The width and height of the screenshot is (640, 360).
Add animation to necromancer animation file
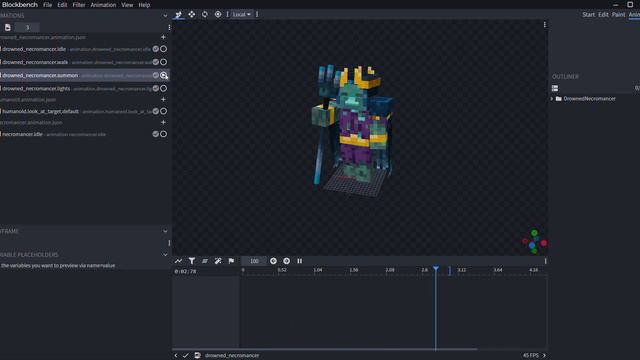[x=163, y=122]
